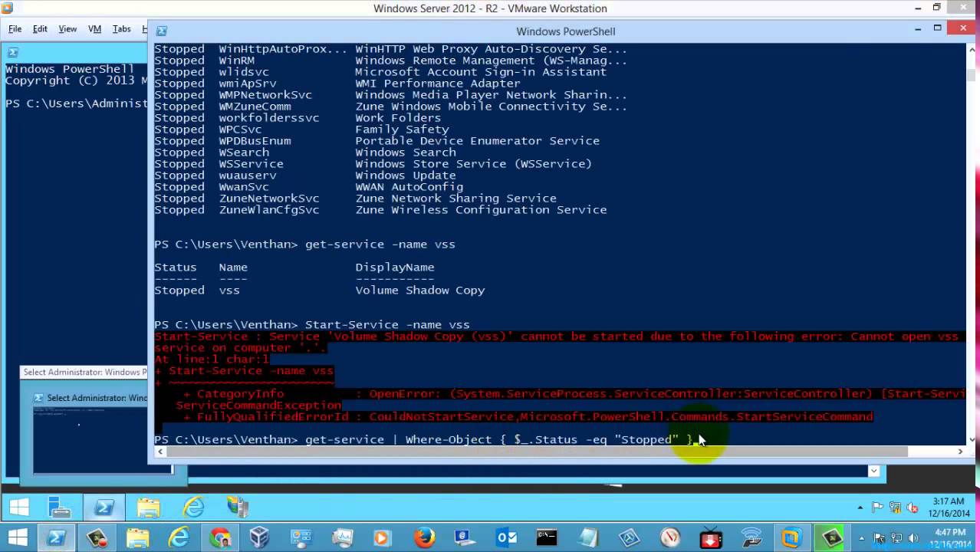Image resolution: width=980 pixels, height=552 pixels.
Task: Click the green icon on host taskbar
Action: point(832,538)
